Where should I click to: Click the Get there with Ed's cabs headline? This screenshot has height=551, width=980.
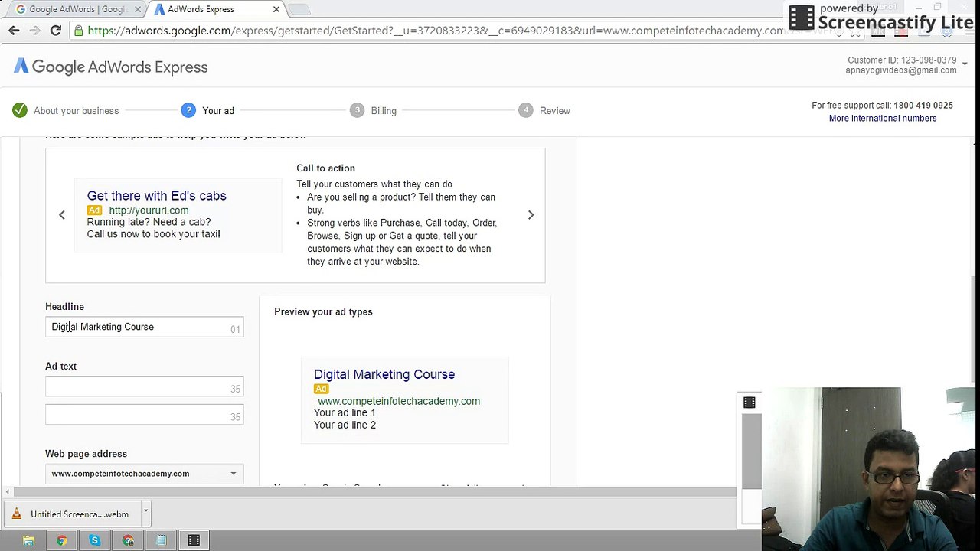(x=157, y=196)
